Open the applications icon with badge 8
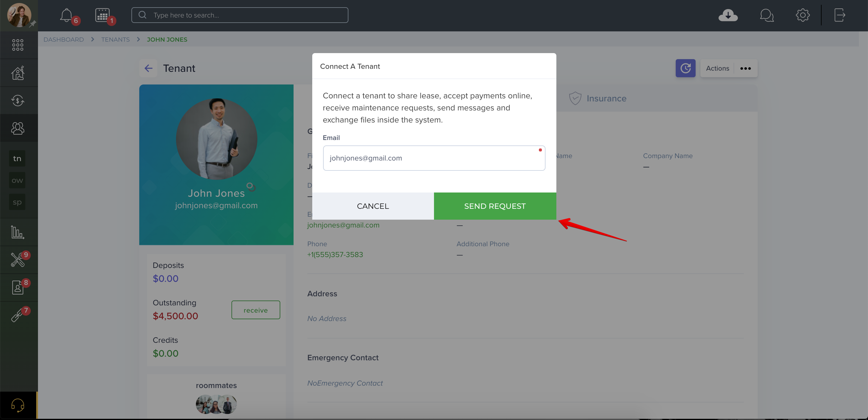The image size is (868, 420). click(17, 288)
